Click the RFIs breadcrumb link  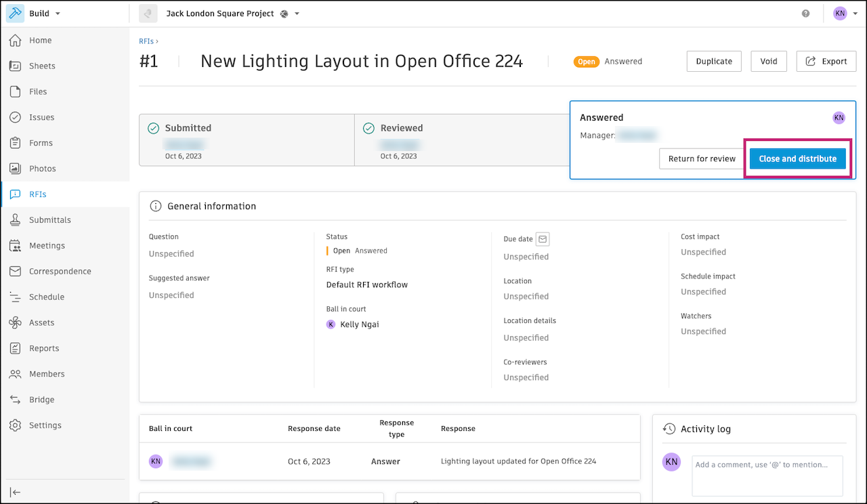[146, 41]
